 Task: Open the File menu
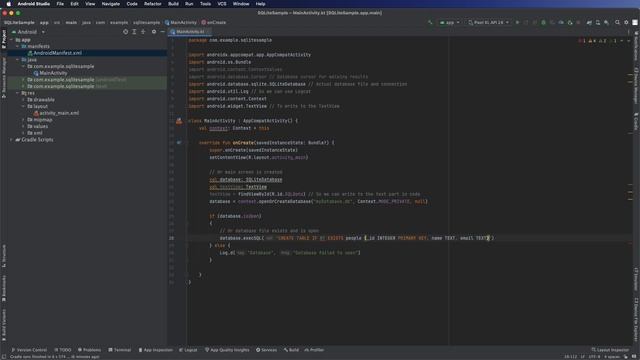(x=60, y=4)
